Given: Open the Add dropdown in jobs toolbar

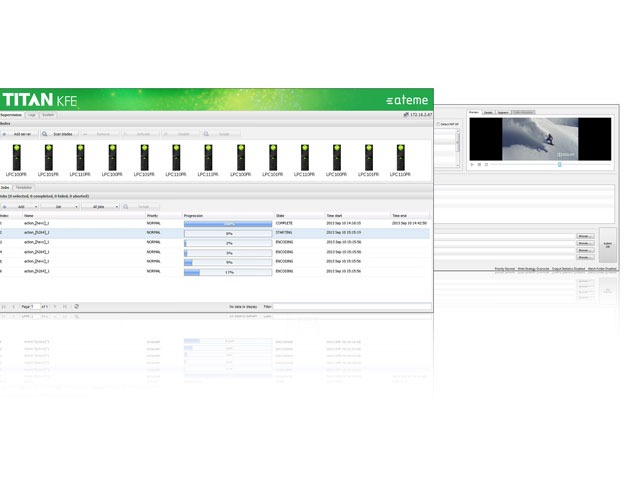Looking at the screenshot, I should 19,207.
